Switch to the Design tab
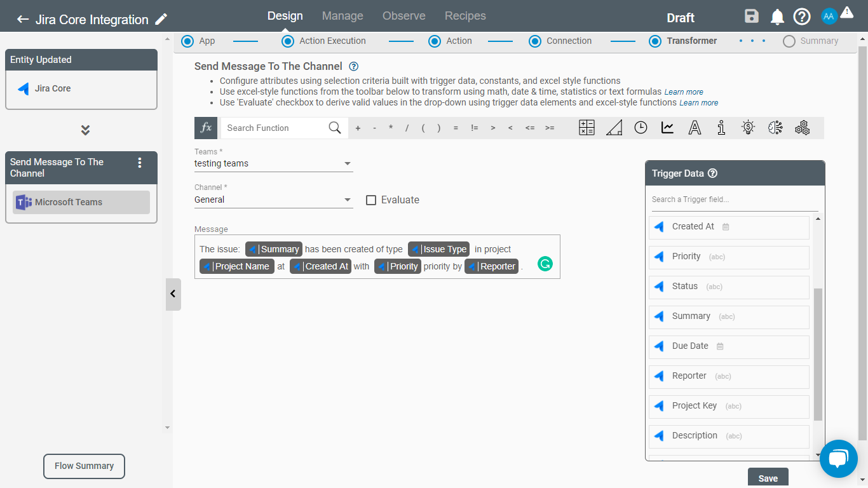Viewport: 868px width, 488px height. tap(285, 16)
